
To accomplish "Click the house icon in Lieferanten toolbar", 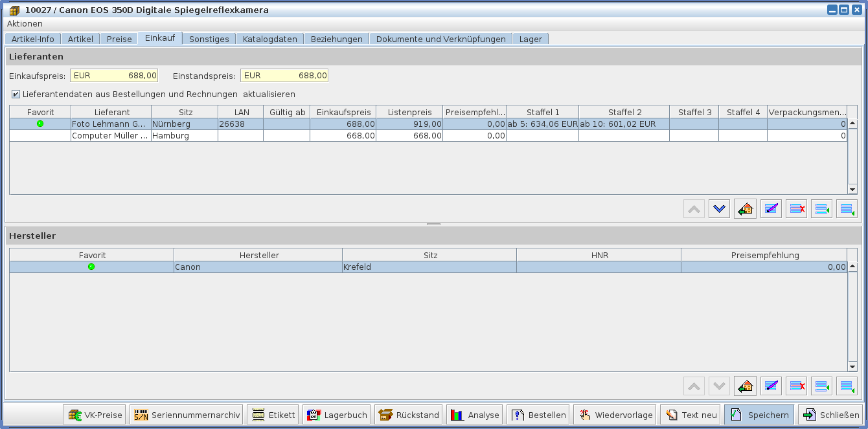I will (745, 209).
